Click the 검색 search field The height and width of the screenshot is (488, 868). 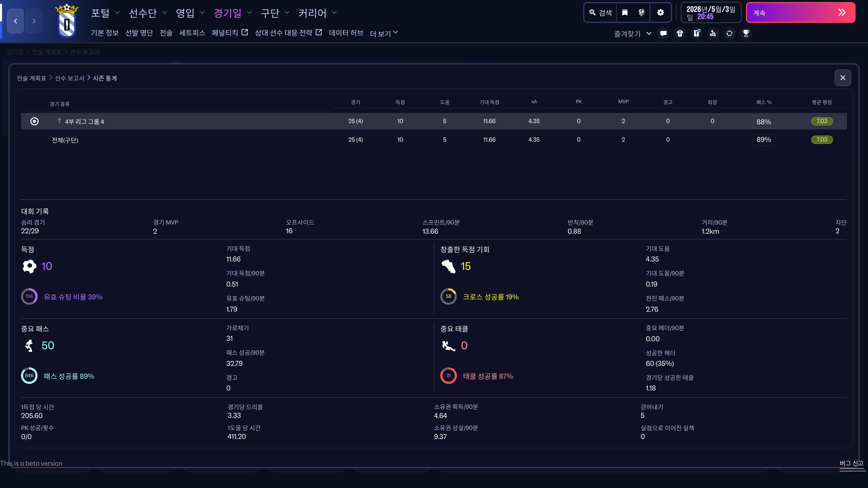[x=600, y=13]
